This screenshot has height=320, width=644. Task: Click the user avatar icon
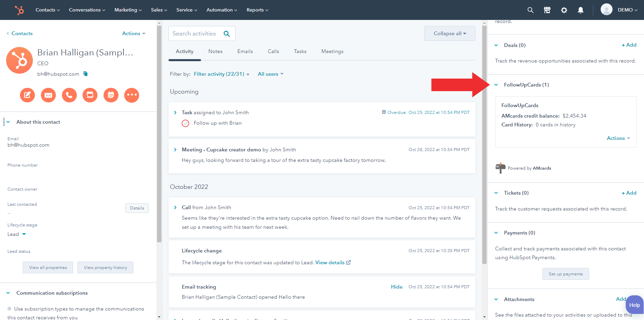tap(606, 9)
